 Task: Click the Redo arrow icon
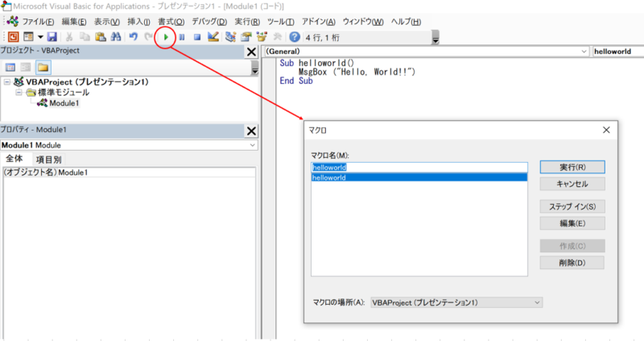point(148,37)
